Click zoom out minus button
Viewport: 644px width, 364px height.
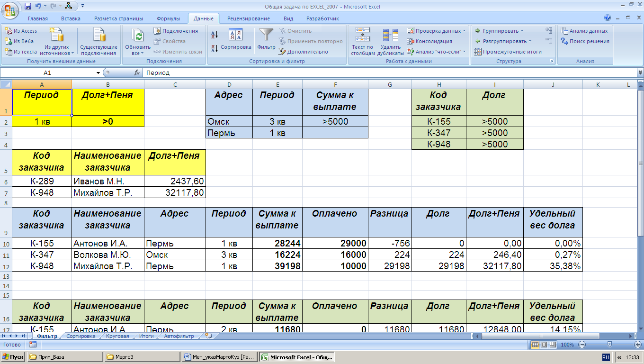[x=582, y=345]
